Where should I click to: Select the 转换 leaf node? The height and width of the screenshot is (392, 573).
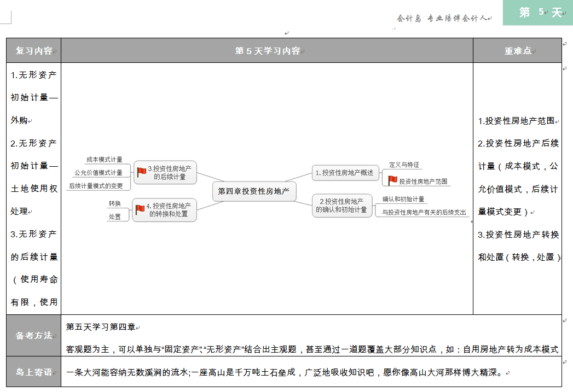[115, 204]
